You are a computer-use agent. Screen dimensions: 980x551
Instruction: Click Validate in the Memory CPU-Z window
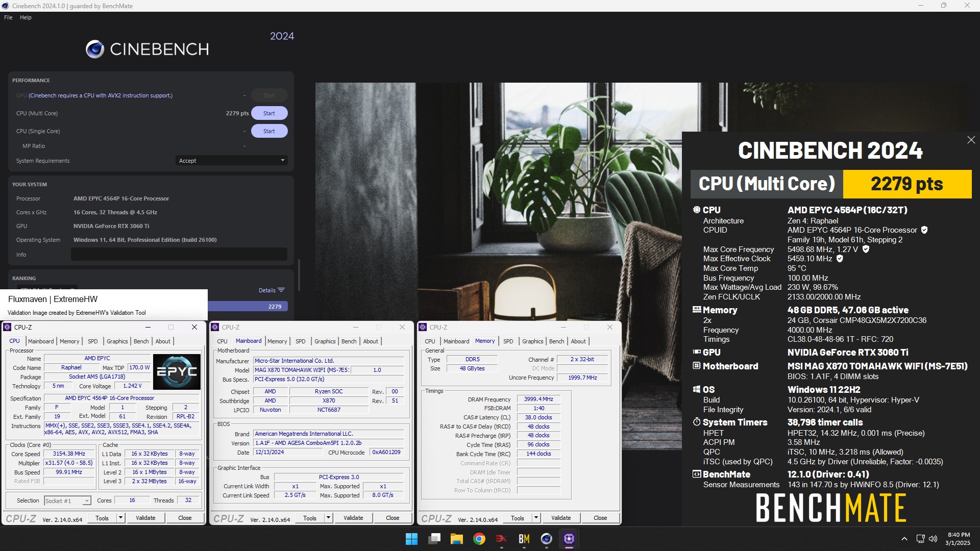click(x=561, y=518)
